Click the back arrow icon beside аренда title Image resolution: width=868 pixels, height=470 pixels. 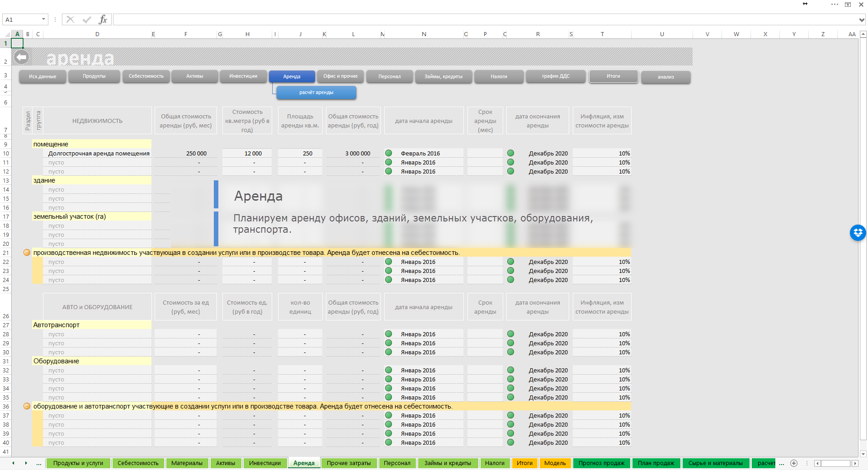[21, 57]
